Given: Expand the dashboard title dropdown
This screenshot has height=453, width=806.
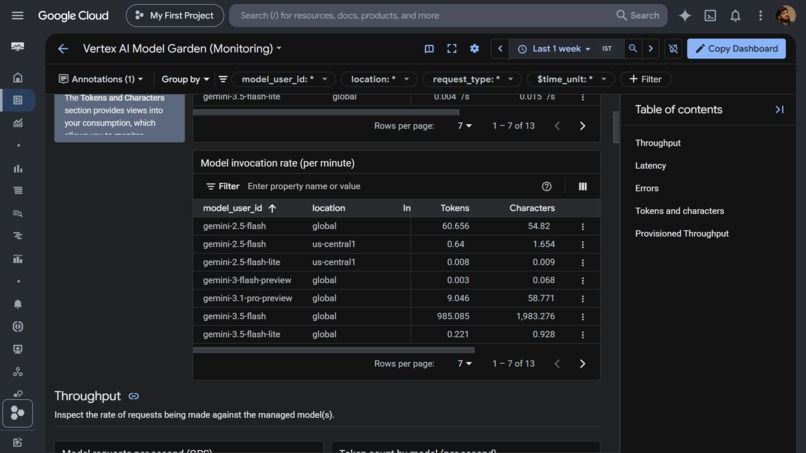Looking at the screenshot, I should [279, 48].
